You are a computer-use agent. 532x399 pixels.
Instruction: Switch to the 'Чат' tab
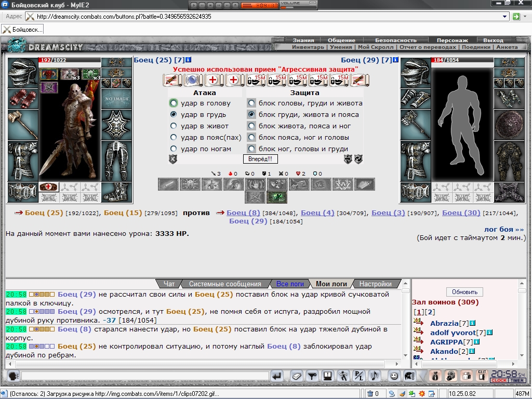(x=169, y=284)
